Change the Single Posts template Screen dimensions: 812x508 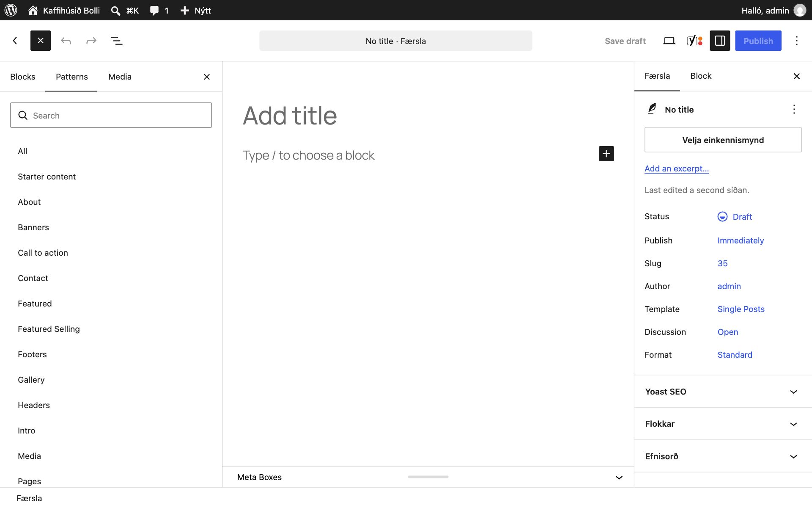(x=741, y=309)
